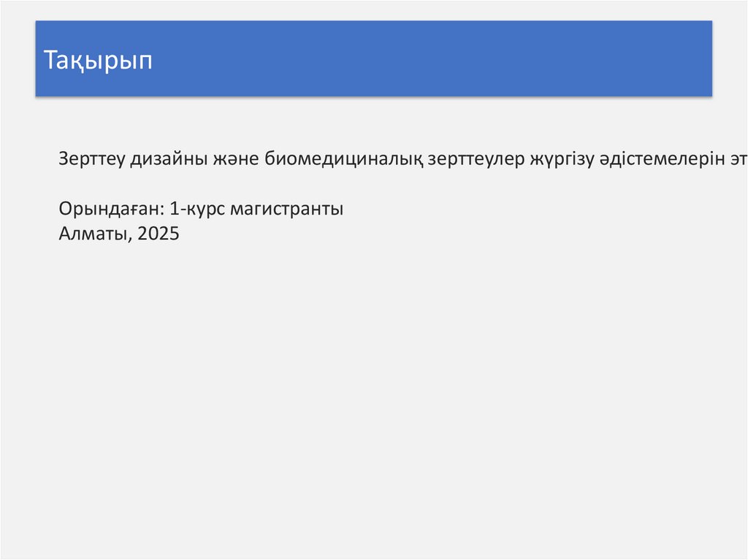
Task: Click the year "2025"
Action: click(158, 234)
